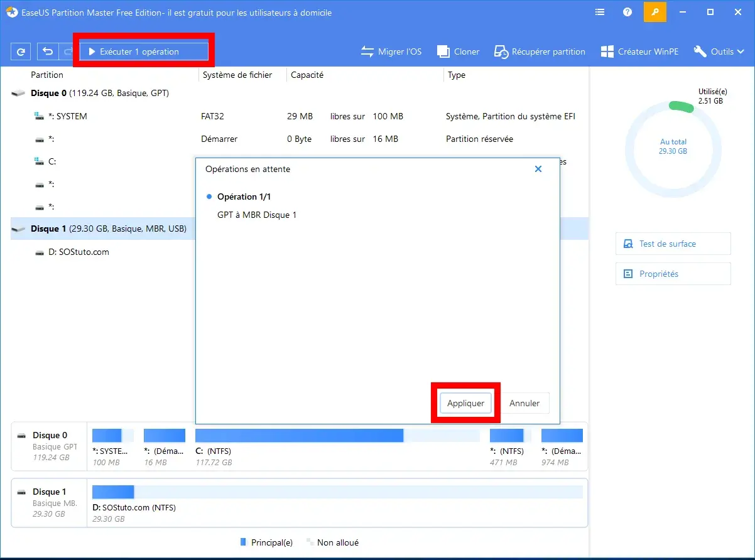Click the Partition column header

coord(47,75)
